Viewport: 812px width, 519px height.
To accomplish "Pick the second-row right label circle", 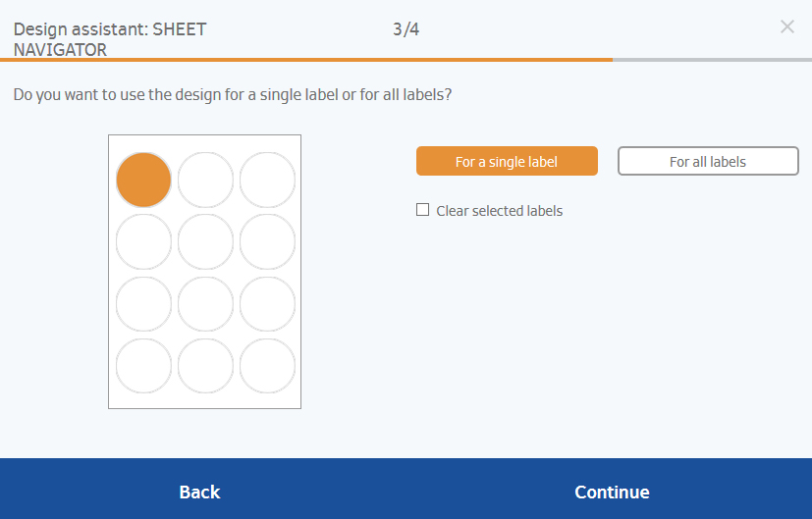I will (267, 241).
